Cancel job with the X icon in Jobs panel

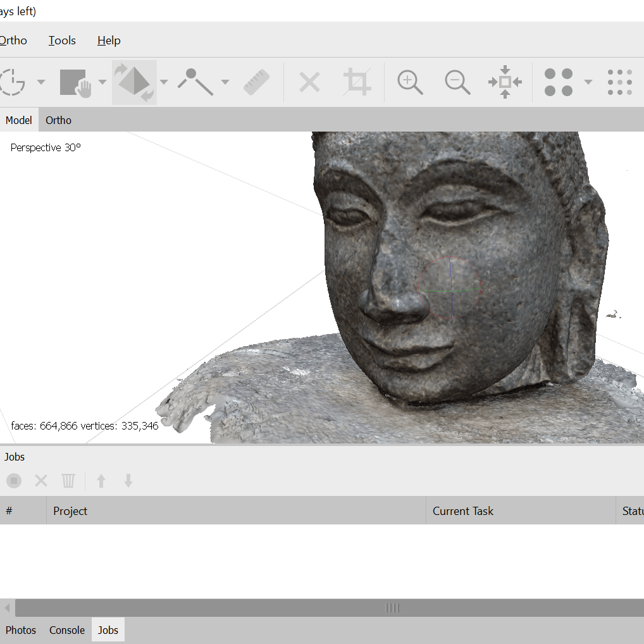pos(41,481)
